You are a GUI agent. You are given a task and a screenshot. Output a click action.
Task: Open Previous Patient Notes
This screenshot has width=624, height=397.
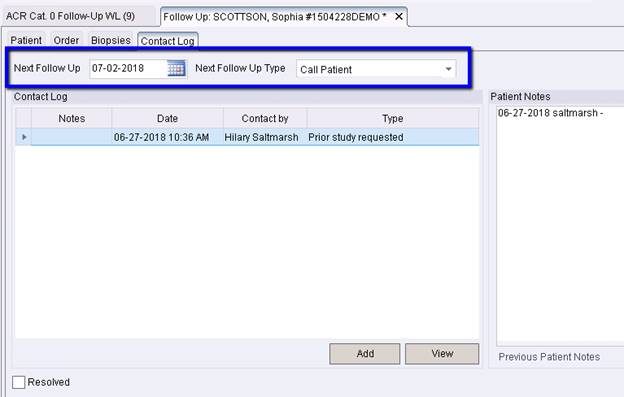coord(549,357)
